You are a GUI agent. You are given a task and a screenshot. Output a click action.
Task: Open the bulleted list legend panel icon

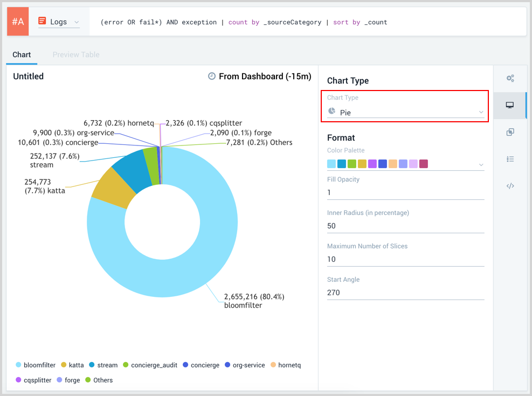510,159
